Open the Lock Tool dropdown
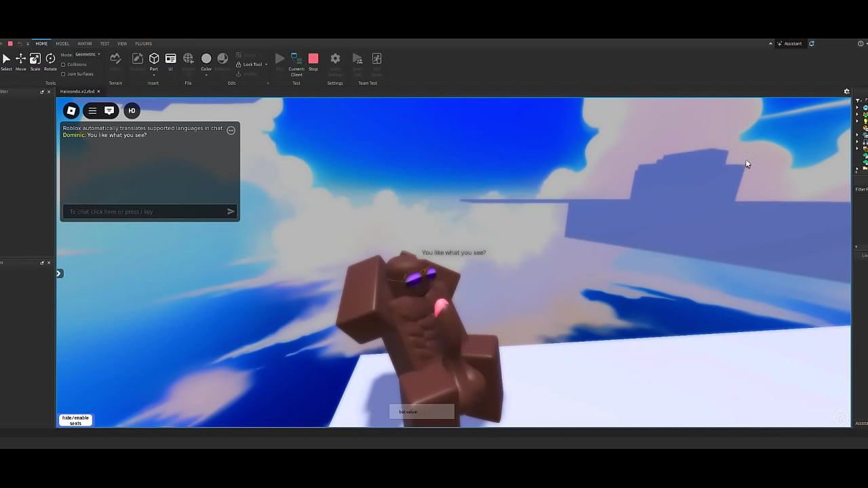The image size is (868, 488). (252, 64)
